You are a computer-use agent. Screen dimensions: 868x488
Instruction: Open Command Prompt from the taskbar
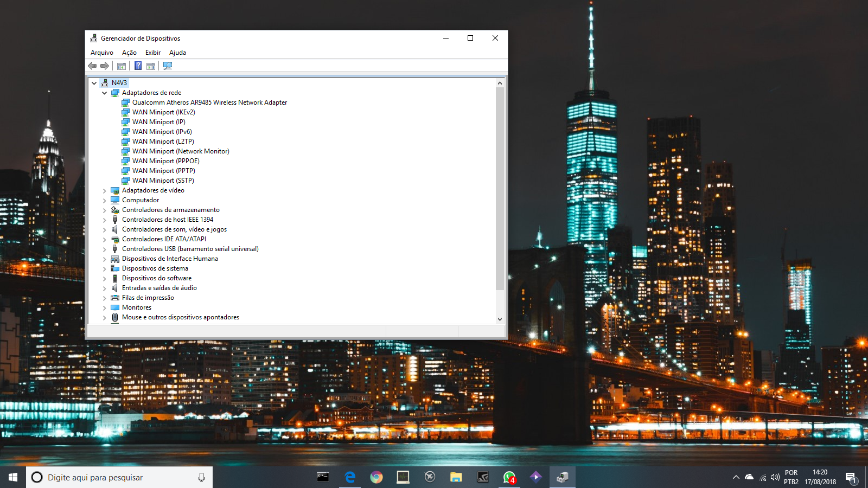tap(323, 477)
